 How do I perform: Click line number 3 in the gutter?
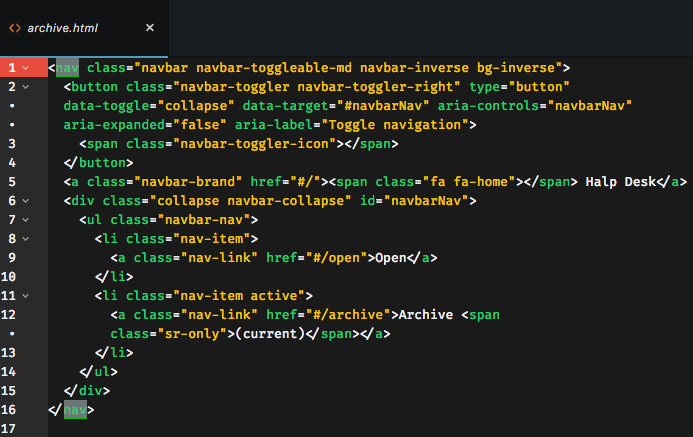coord(12,144)
